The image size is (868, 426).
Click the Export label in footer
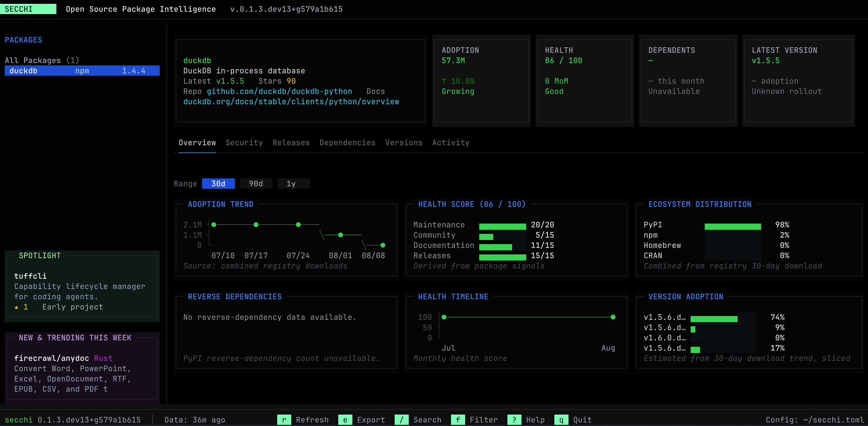click(x=371, y=420)
